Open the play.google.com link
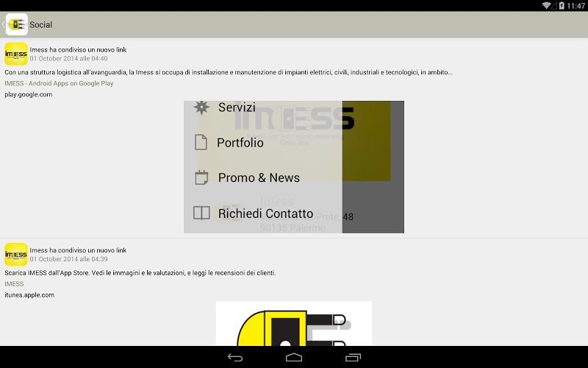 click(x=29, y=95)
